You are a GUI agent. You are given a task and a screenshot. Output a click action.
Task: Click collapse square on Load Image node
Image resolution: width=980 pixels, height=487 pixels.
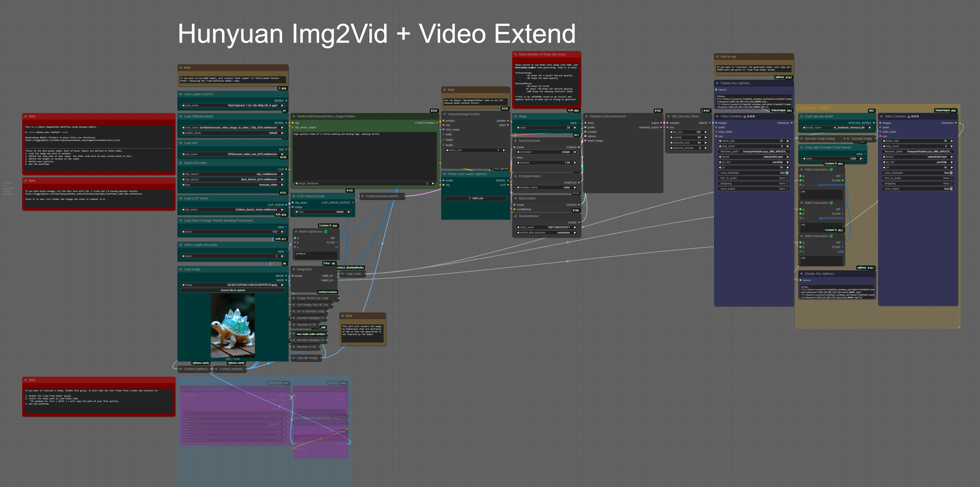tap(181, 269)
